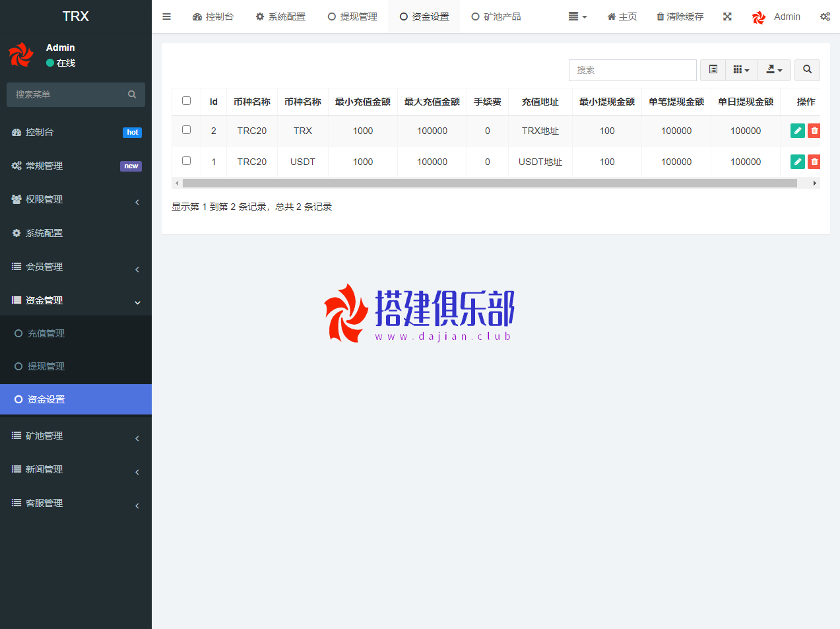This screenshot has height=629, width=840.
Task: Delete the TRX row with the red trash
Action: [x=814, y=131]
